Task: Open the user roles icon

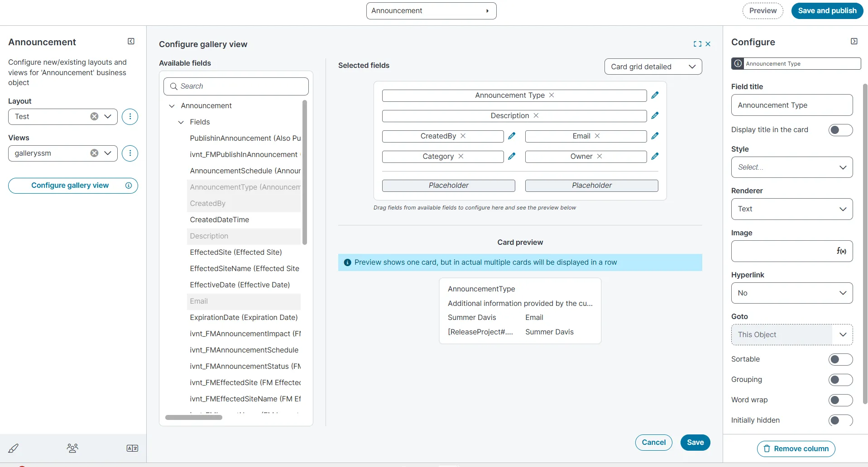Action: coord(72,448)
